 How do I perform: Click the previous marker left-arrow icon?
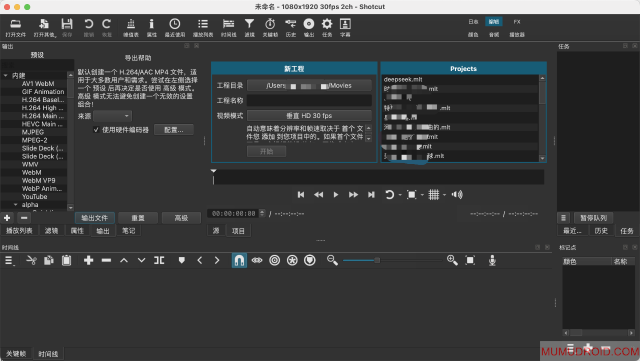200,260
